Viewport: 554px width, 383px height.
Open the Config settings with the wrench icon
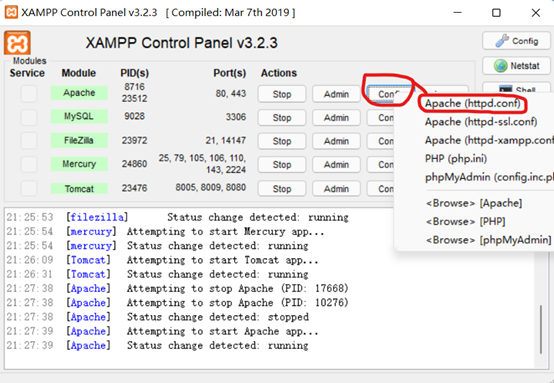click(516, 41)
